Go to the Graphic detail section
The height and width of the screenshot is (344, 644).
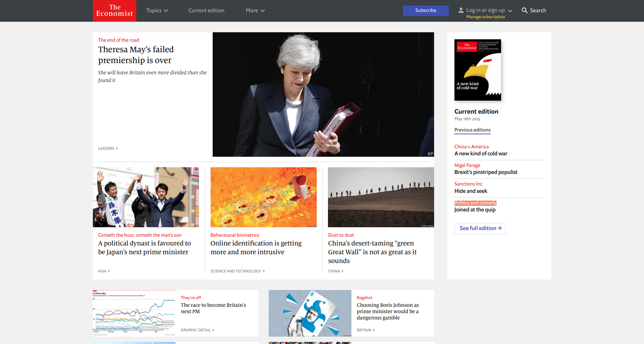[x=197, y=330]
